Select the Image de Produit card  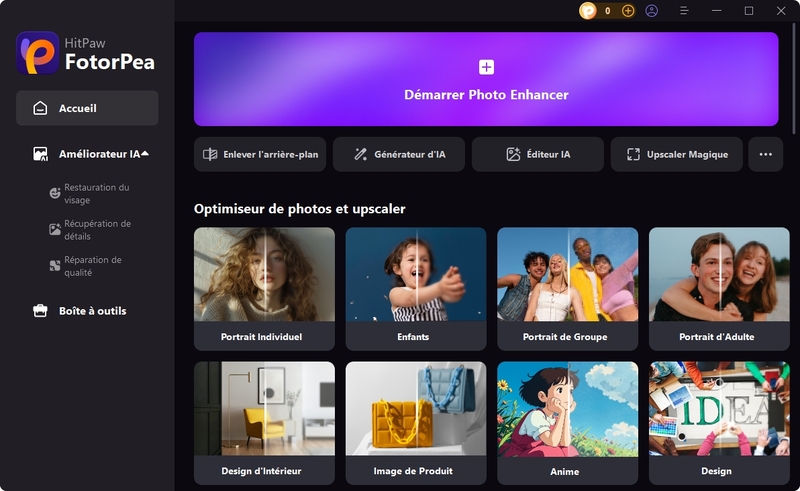point(416,423)
